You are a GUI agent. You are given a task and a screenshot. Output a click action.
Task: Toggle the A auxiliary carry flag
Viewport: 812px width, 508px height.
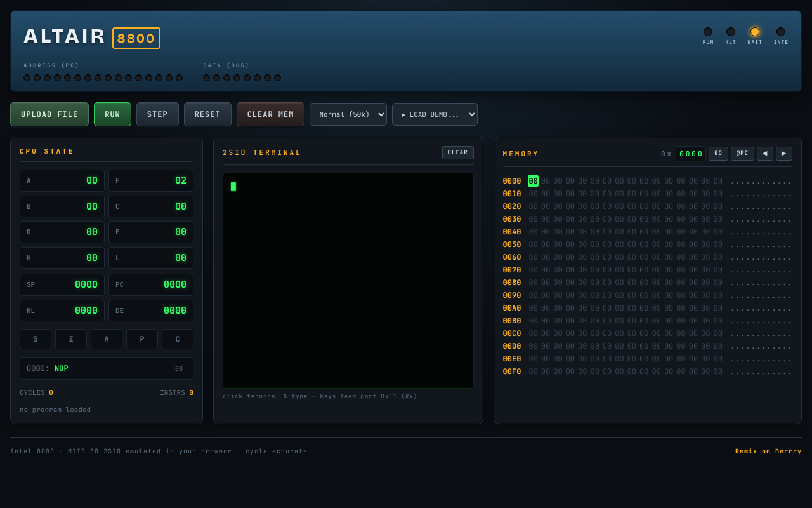107,339
